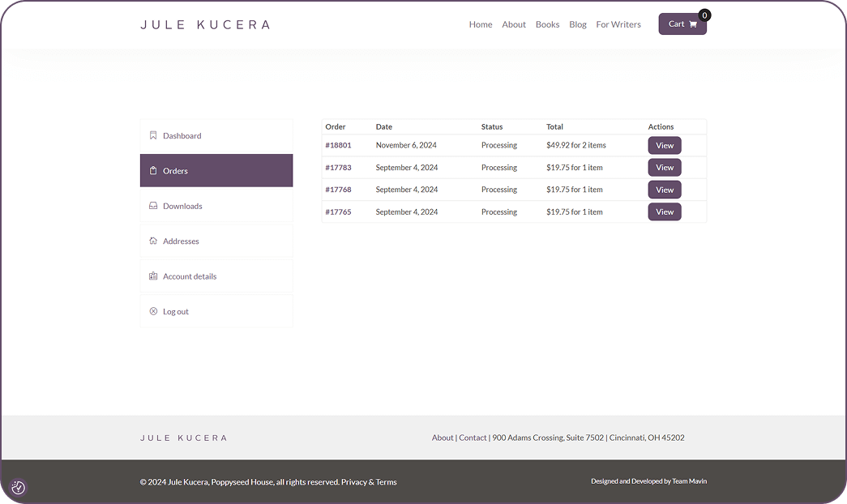Open the cookie preferences icon at bottom-left
The width and height of the screenshot is (847, 504).
point(18,488)
